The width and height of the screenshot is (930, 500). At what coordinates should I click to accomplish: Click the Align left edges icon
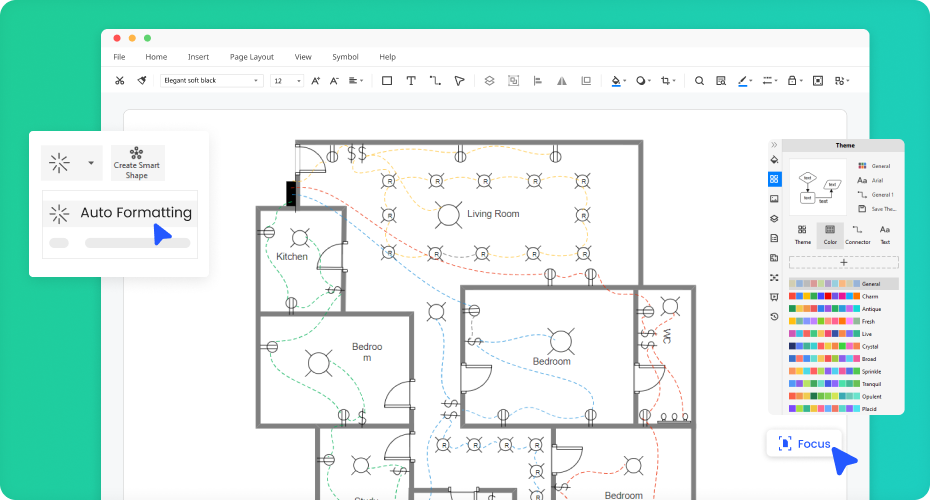(538, 81)
